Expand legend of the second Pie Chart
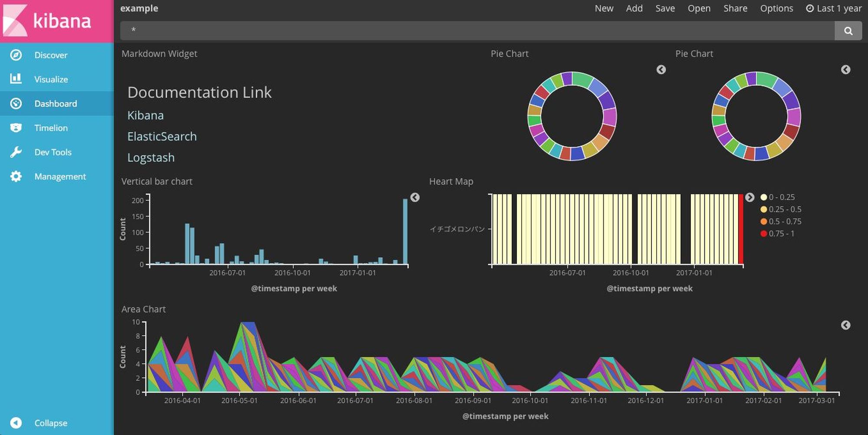The width and height of the screenshot is (868, 435). [845, 70]
